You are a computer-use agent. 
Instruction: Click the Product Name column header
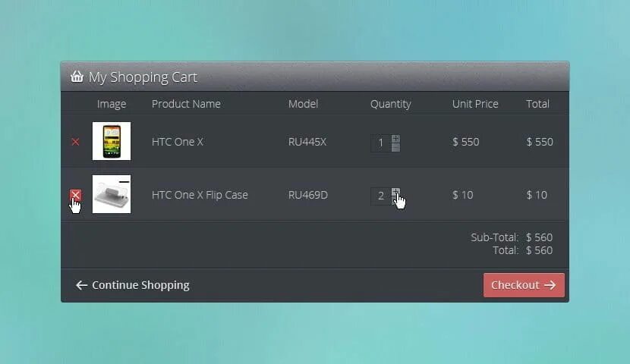point(186,104)
